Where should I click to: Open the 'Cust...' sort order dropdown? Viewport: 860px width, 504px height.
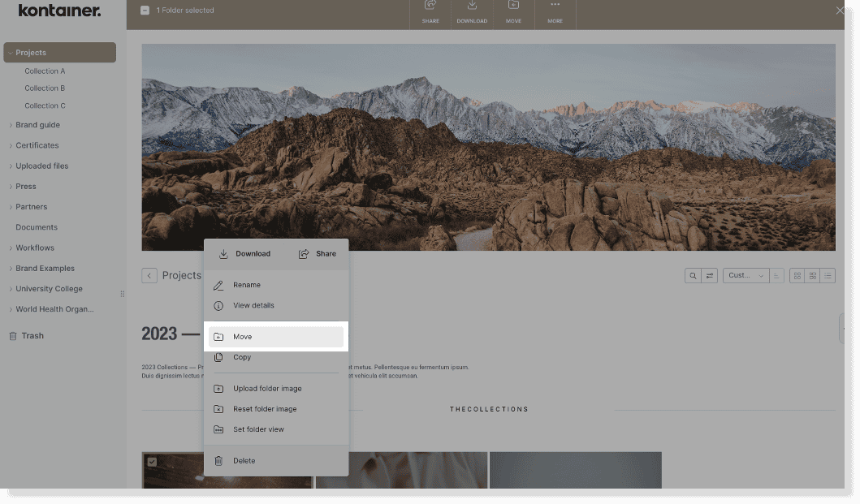point(745,275)
